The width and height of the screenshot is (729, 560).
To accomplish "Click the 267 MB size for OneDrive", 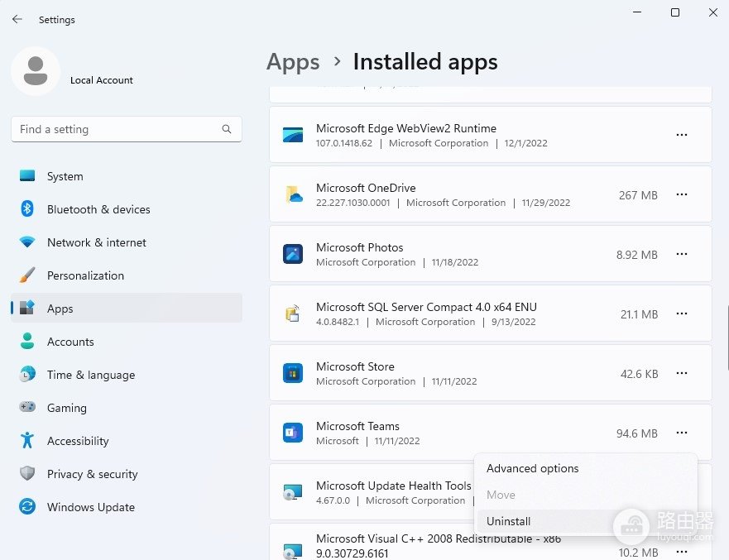I will click(638, 195).
